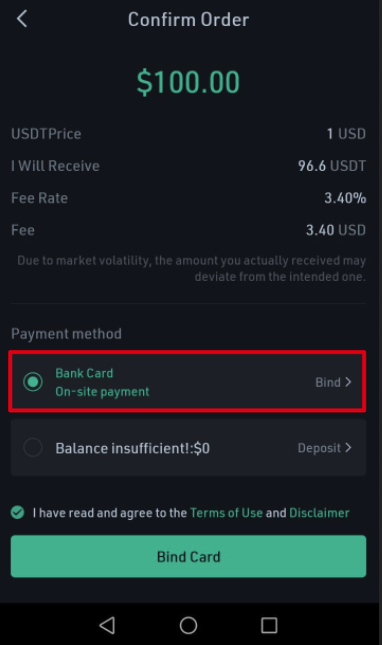Tap the Deposit text label
Viewport: 382px width, 645px height.
click(x=319, y=448)
